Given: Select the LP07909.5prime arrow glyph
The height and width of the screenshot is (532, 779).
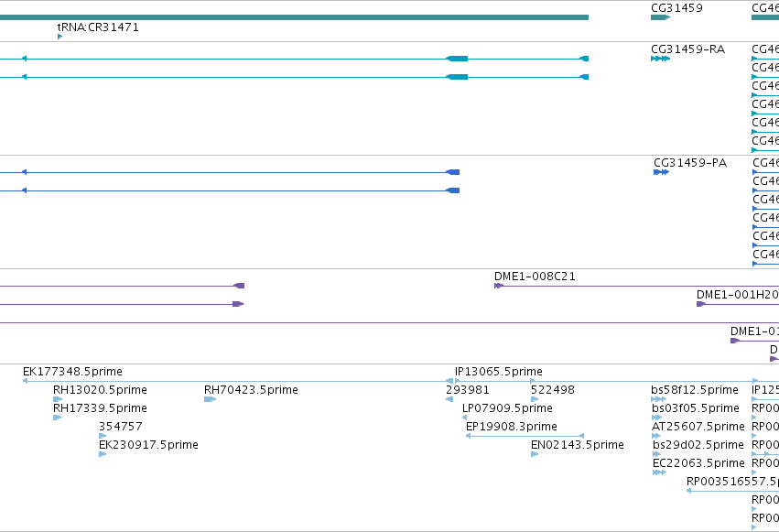Looking at the screenshot, I should [x=464, y=418].
